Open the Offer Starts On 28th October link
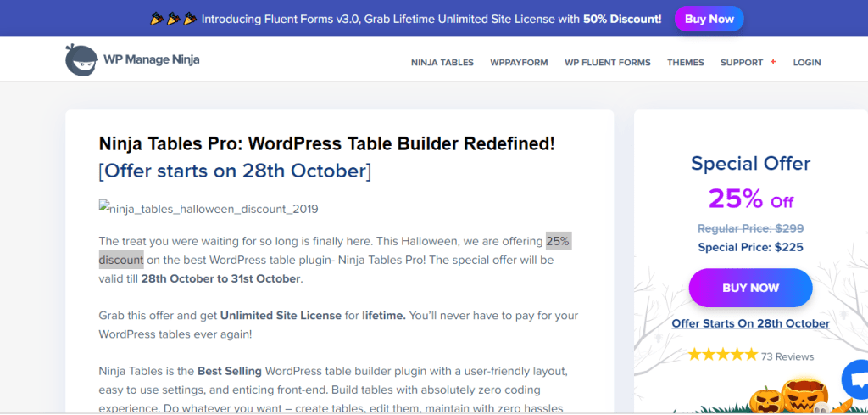Viewport: 868px width, 415px height. pyautogui.click(x=750, y=323)
